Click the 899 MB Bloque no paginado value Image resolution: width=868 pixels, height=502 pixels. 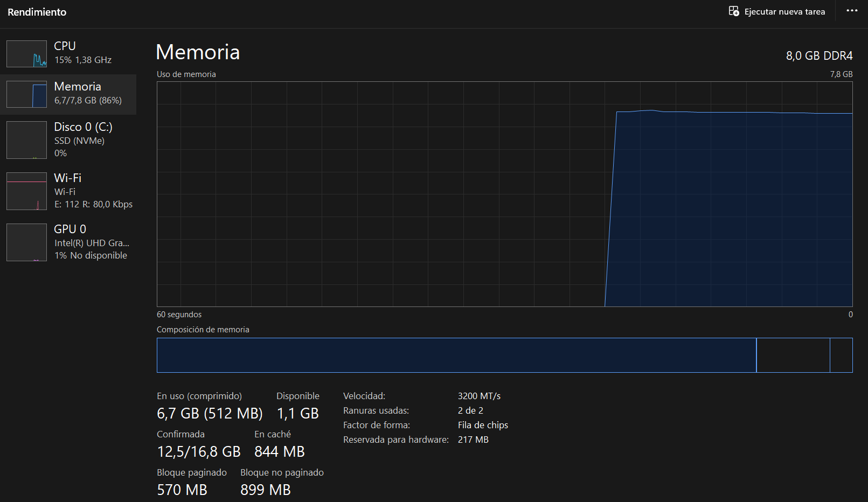(x=266, y=490)
